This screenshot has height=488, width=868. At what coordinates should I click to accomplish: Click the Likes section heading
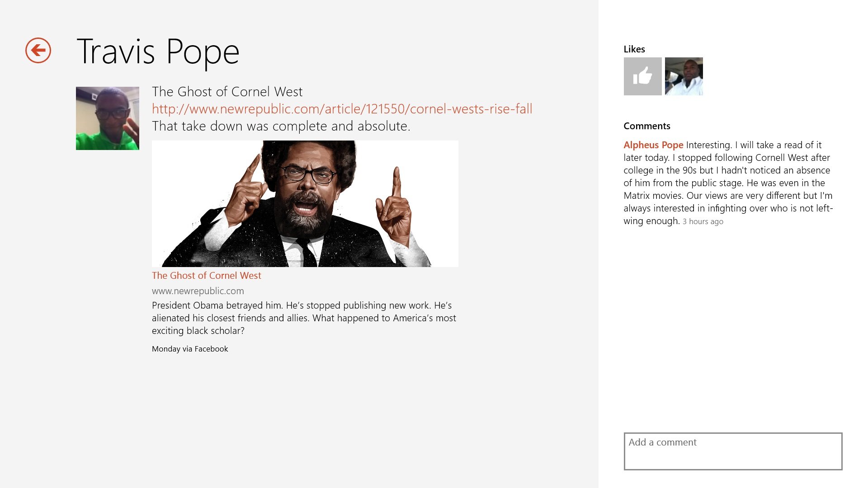click(634, 49)
